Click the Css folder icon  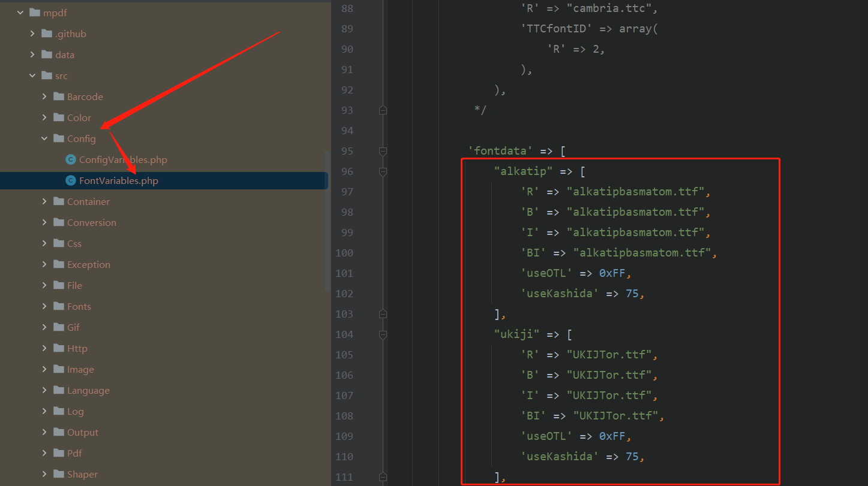(x=58, y=243)
